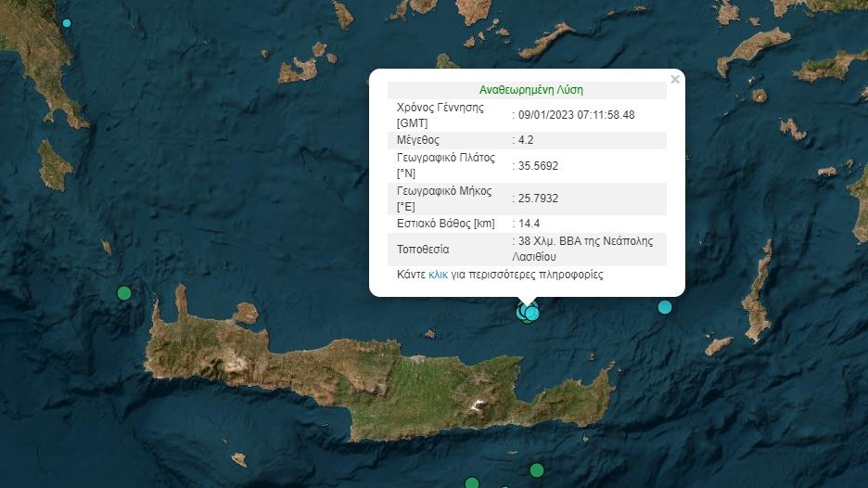Click the small Gavdos island south of Crete
This screenshot has width=868, height=488.
pyautogui.click(x=238, y=459)
